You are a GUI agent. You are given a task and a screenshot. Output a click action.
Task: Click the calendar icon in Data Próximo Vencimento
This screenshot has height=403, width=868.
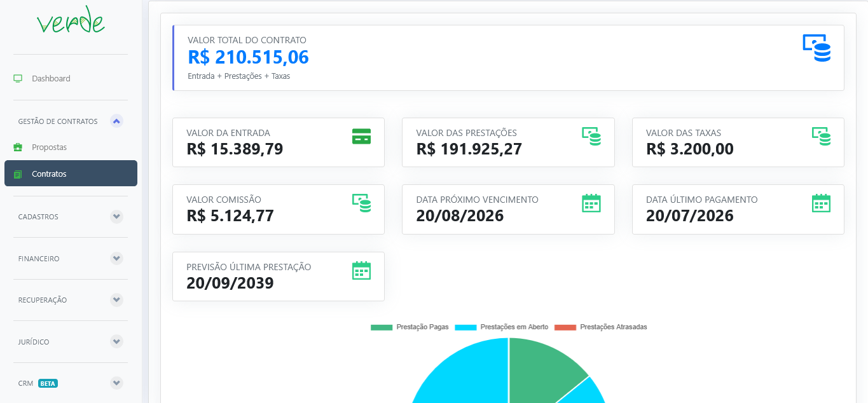click(x=591, y=203)
